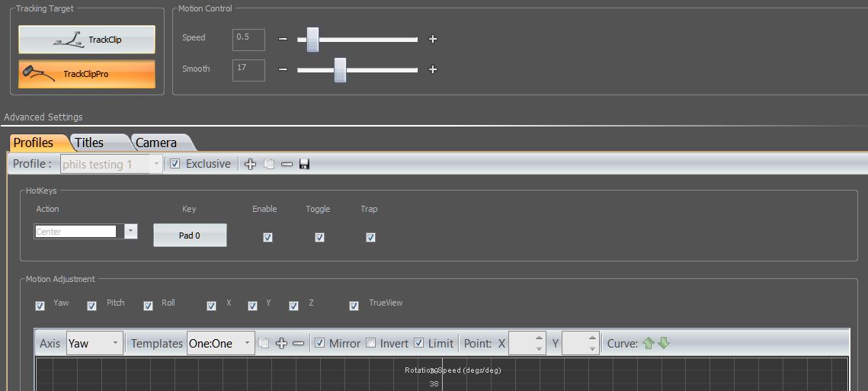Add a new profile with the plus icon
This screenshot has width=868, height=391.
(x=250, y=164)
